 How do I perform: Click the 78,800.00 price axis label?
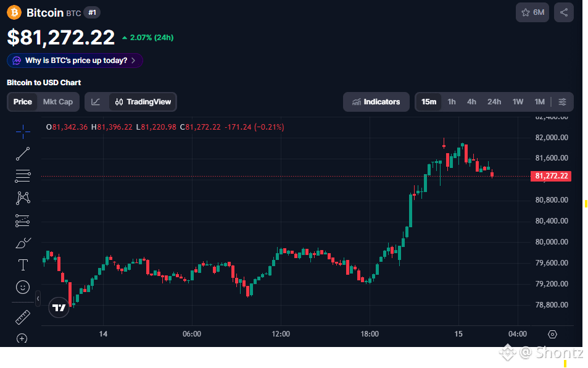point(551,305)
